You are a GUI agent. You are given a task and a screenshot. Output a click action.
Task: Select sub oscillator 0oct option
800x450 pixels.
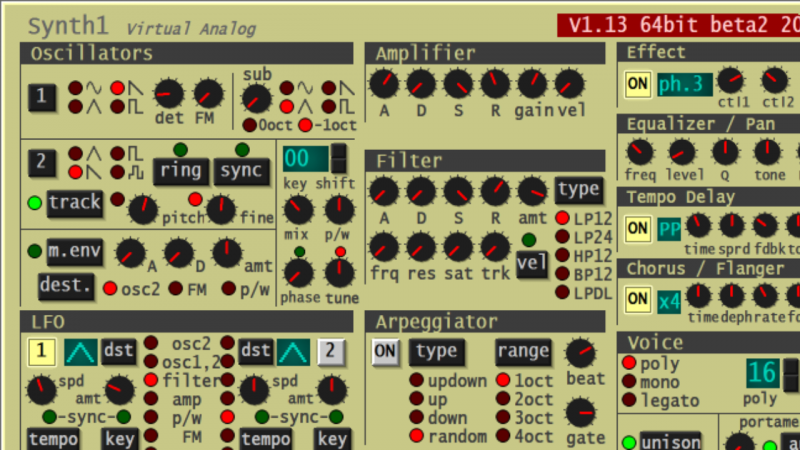[249, 125]
